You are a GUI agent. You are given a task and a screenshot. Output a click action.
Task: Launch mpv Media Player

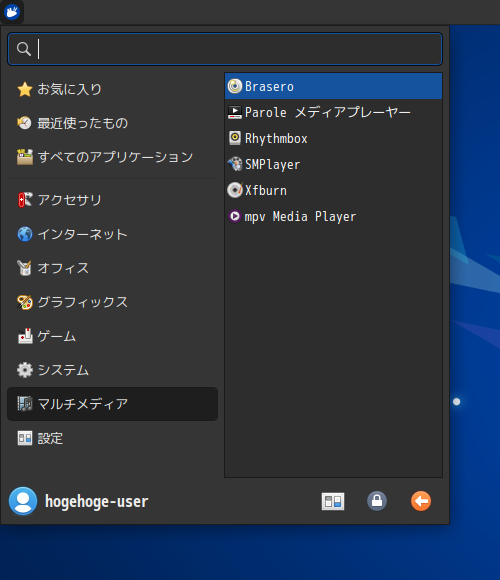click(x=333, y=216)
